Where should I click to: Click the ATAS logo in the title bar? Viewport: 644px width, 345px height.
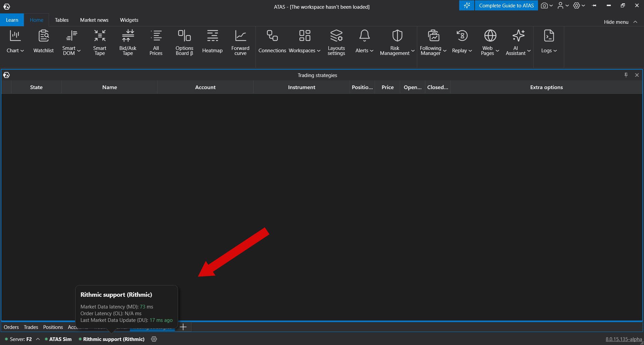pyautogui.click(x=7, y=6)
